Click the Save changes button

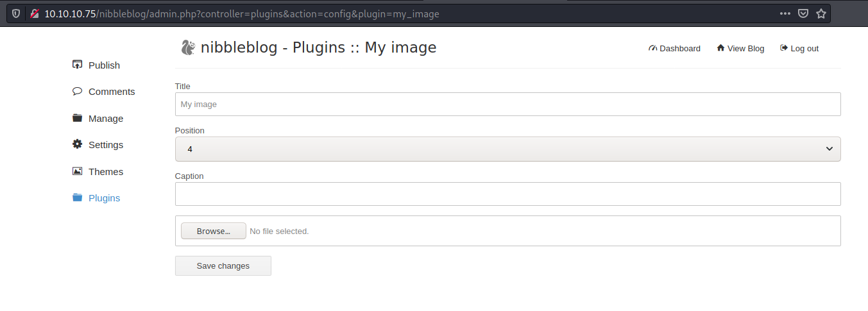point(223,265)
